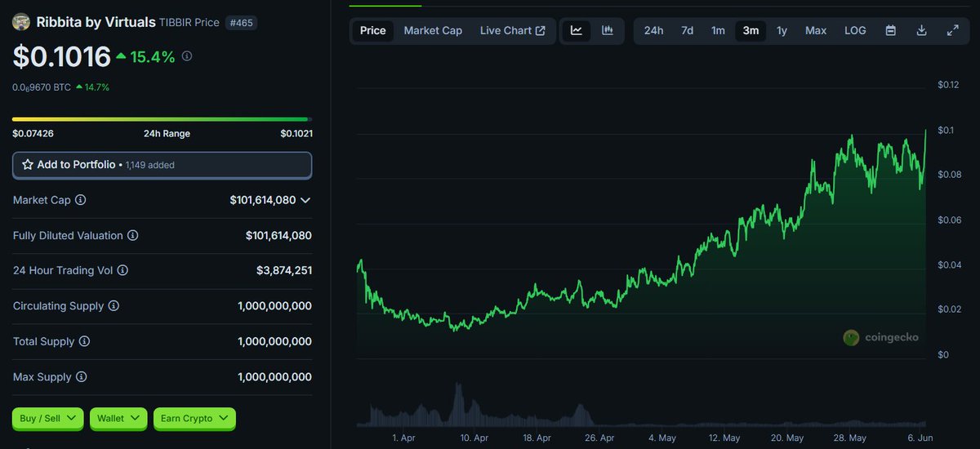Click the $101,614,080 Market Cap value

pyautogui.click(x=262, y=200)
